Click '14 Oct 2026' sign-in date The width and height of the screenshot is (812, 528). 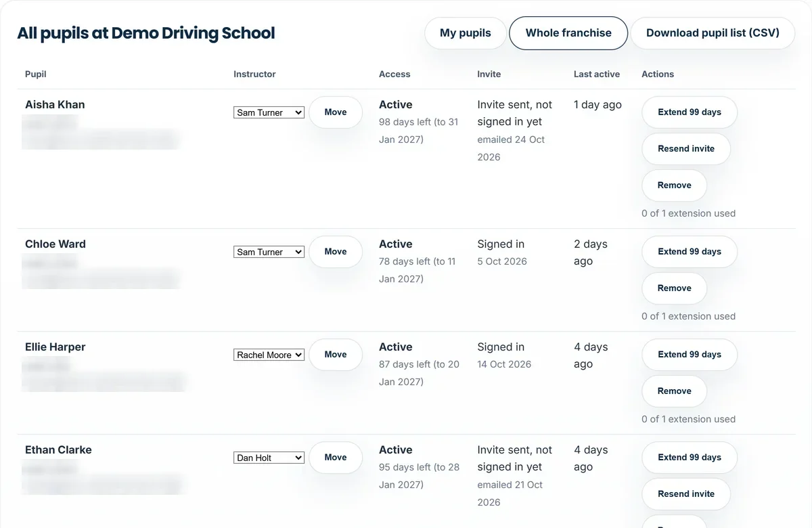[x=504, y=364]
